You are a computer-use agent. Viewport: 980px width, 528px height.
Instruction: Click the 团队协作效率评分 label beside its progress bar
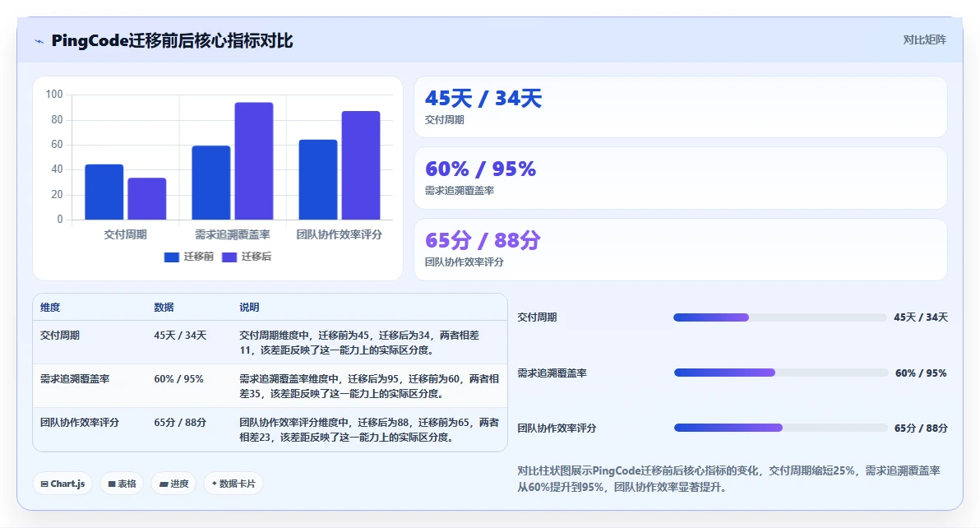[x=557, y=428]
